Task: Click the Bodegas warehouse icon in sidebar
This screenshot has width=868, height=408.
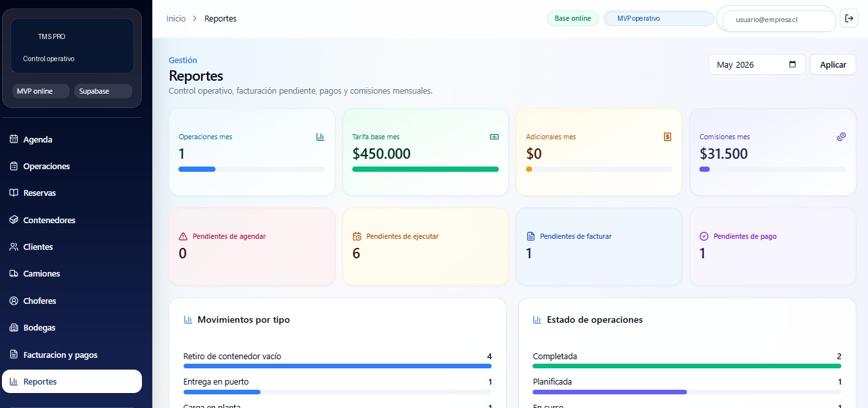Action: pos(14,327)
